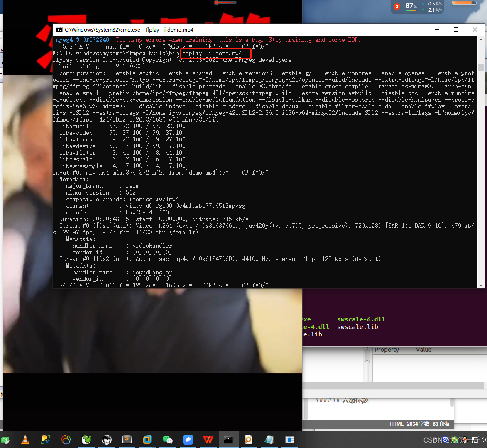Click the cmd.exe title bar icon
The image size is (487, 448).
(59, 30)
